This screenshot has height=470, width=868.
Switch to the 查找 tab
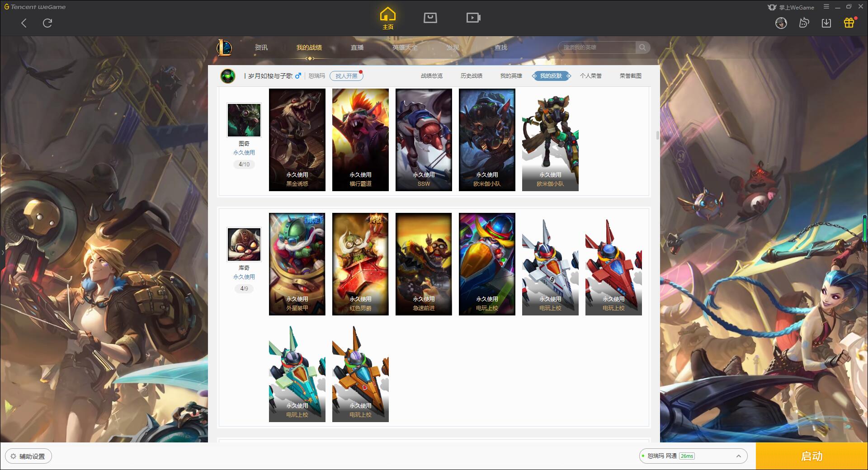tap(500, 47)
